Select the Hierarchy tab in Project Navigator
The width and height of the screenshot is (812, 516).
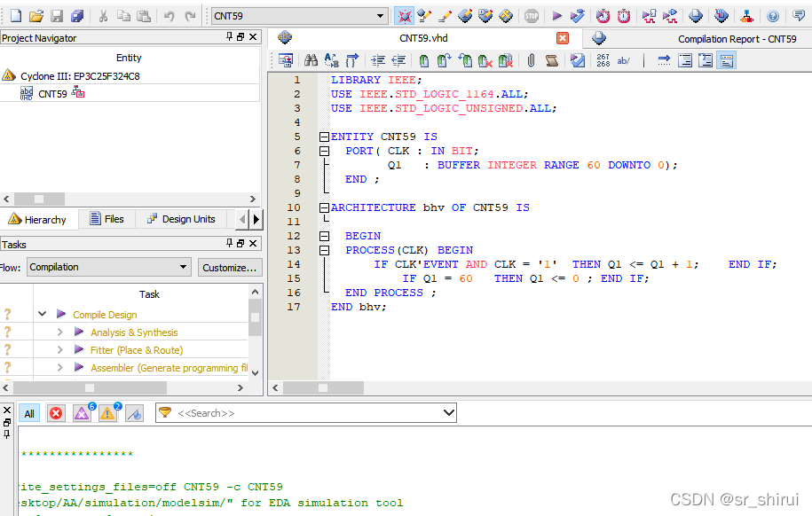point(38,220)
